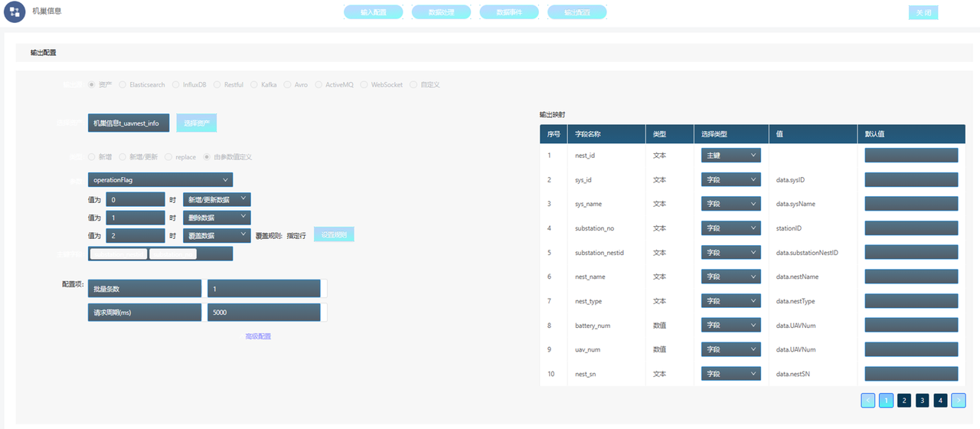This screenshot has width=980, height=429.
Task: Select the InfluxDB output radio
Action: [x=176, y=84]
